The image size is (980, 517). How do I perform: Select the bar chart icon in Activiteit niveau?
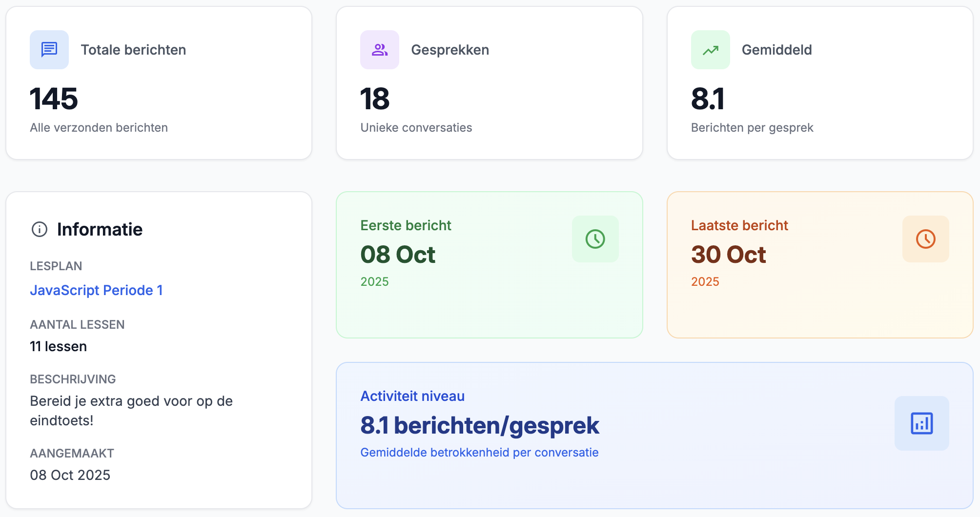click(x=921, y=423)
